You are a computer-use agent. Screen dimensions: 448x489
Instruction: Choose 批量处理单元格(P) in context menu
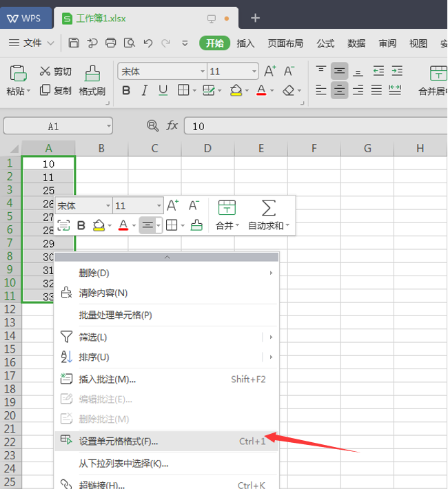[x=166, y=315]
